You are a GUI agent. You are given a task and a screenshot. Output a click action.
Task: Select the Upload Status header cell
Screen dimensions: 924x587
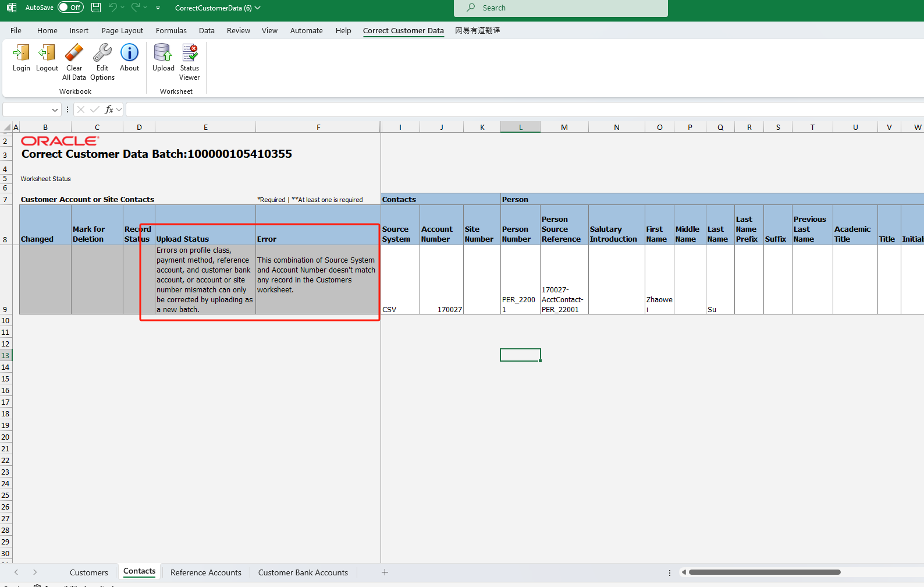[205, 225]
